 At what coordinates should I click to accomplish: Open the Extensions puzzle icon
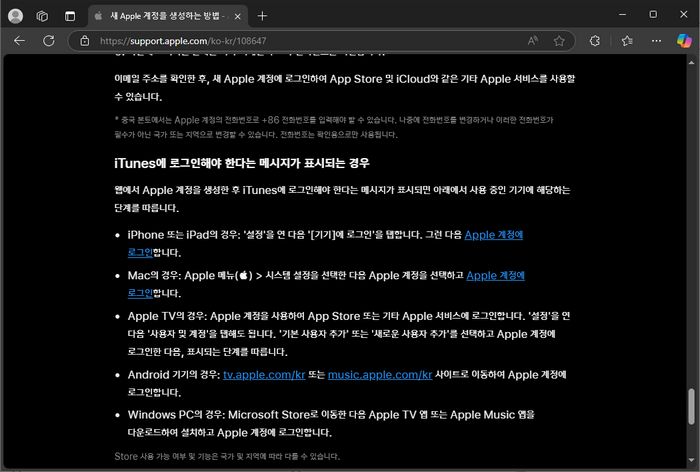click(x=595, y=41)
